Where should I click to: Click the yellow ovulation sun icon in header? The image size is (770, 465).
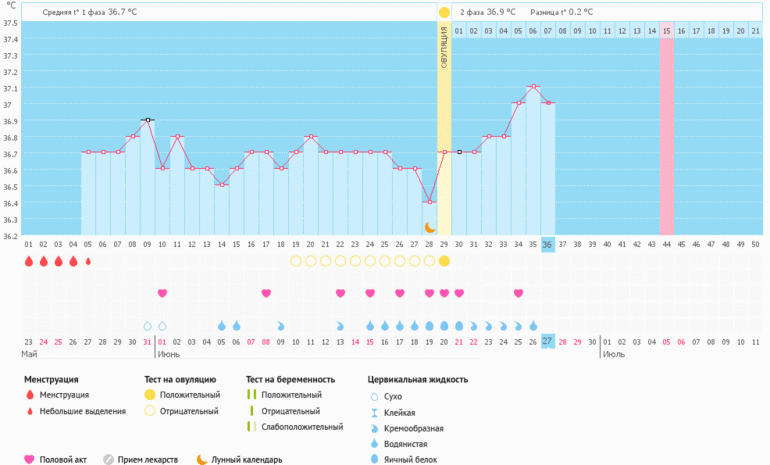pyautogui.click(x=444, y=12)
